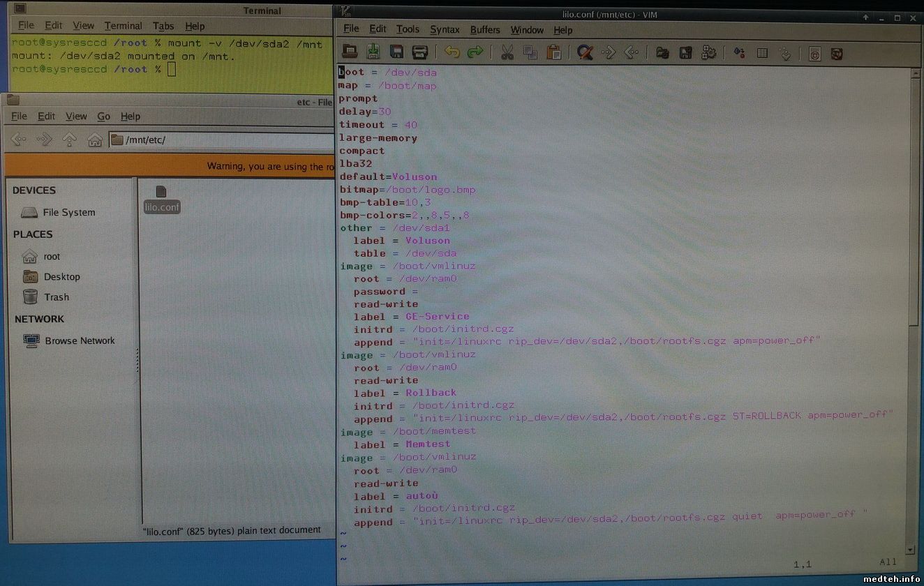Paste from clipboard using the toolbar icon
Screen dimensions: 924x586
(553, 52)
